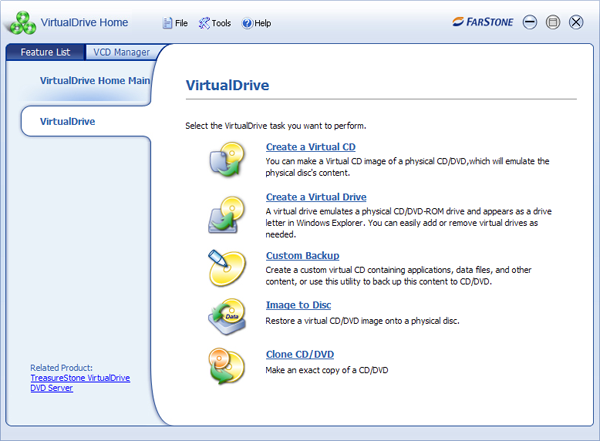Click the Clone CD/DVD icon
The height and width of the screenshot is (441, 600).
tap(227, 366)
